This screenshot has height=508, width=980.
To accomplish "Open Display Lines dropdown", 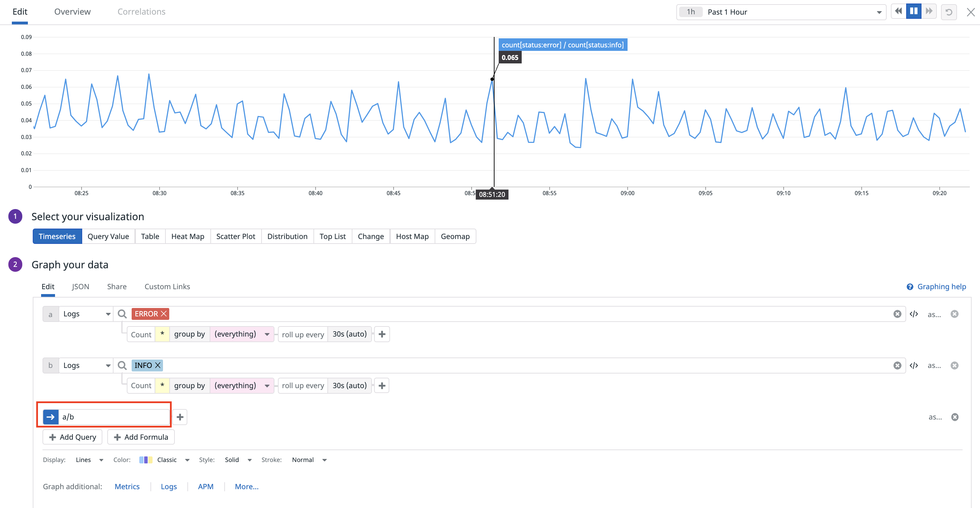I will click(x=90, y=460).
